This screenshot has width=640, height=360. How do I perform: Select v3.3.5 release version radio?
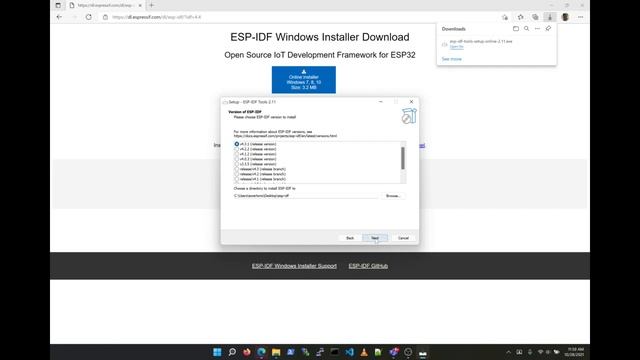coord(237,164)
